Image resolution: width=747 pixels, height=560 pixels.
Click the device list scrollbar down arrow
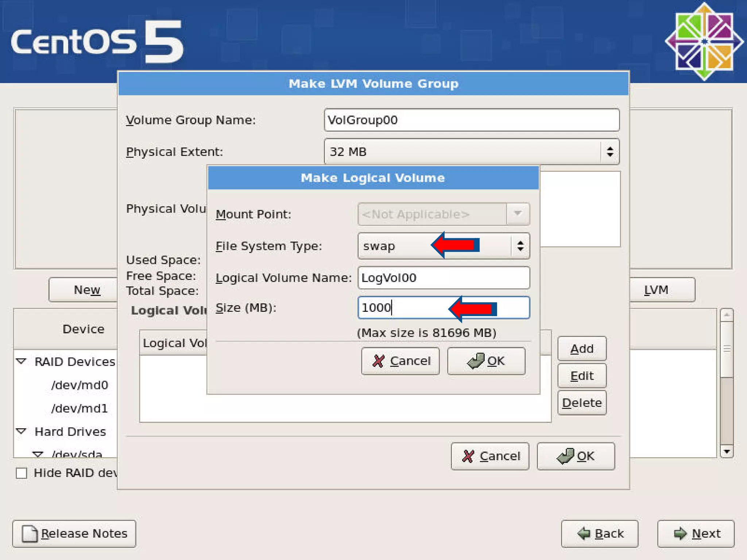727,452
